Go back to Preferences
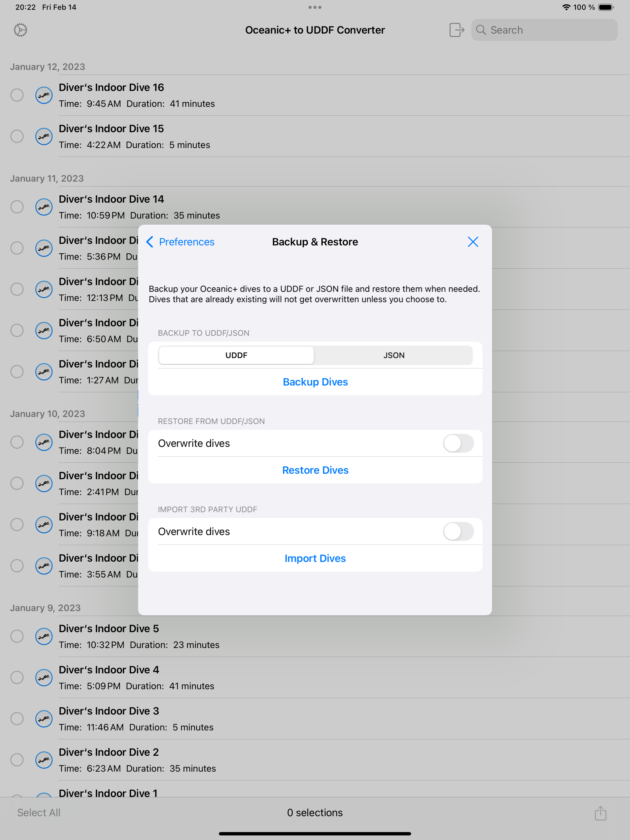 [180, 242]
